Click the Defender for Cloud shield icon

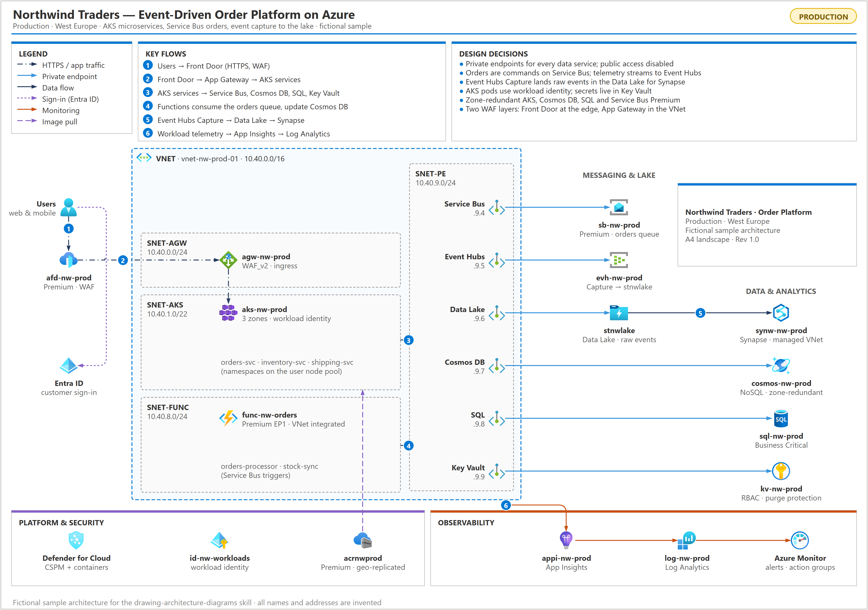coord(76,540)
